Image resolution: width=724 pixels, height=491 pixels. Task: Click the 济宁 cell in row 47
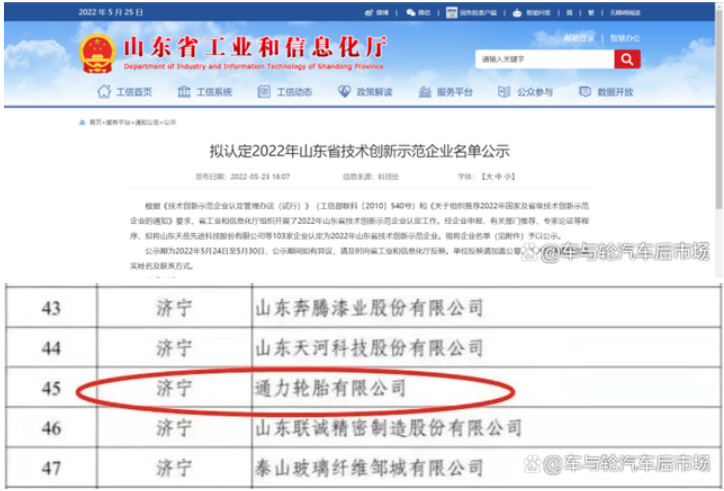pyautogui.click(x=175, y=468)
